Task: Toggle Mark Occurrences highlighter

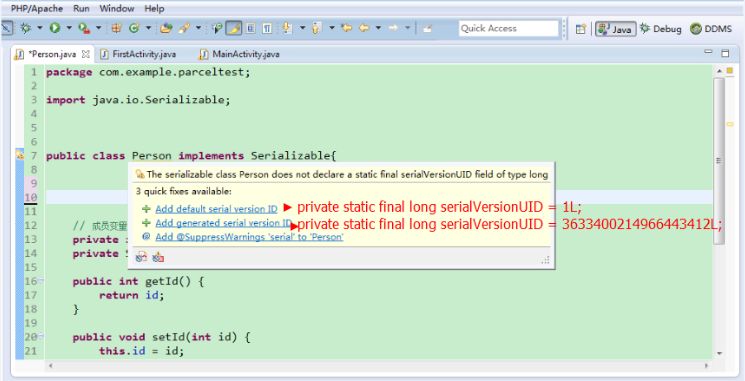Action: (233, 29)
